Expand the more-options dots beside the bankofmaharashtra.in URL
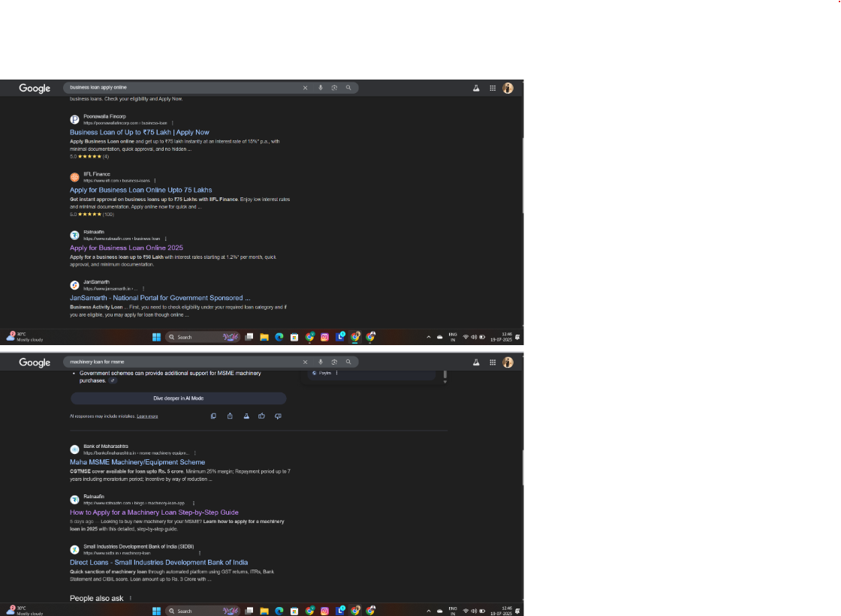The width and height of the screenshot is (841, 616). (x=194, y=453)
